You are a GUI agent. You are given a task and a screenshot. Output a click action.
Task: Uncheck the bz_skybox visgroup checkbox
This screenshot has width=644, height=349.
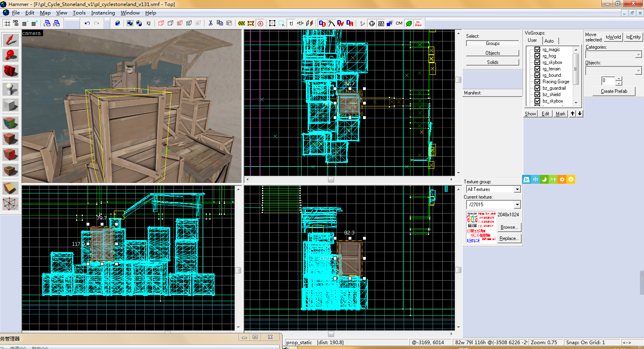point(537,101)
